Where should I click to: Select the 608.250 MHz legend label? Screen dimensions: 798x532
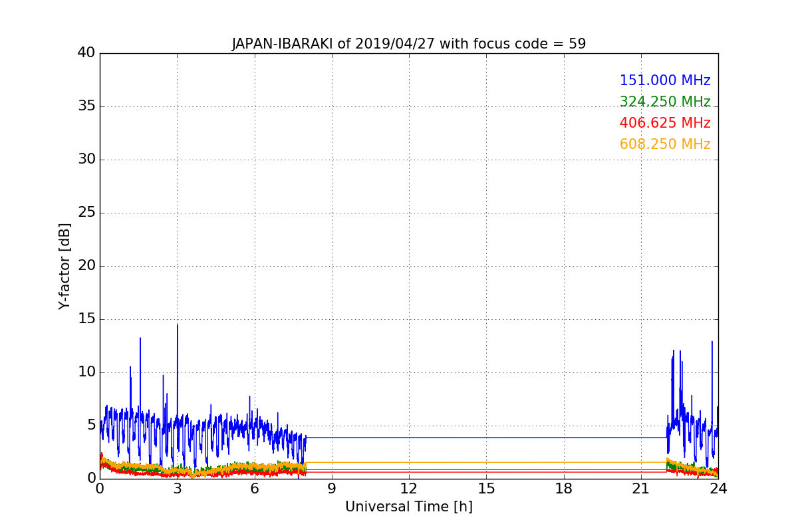(665, 144)
